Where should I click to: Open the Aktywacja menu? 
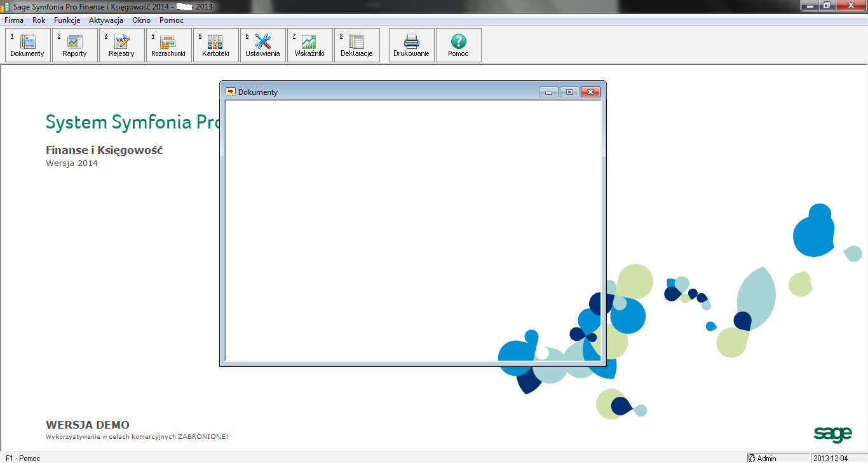[x=106, y=20]
